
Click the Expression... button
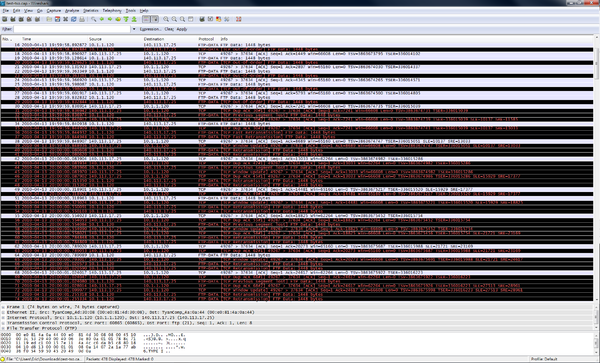pos(150,29)
